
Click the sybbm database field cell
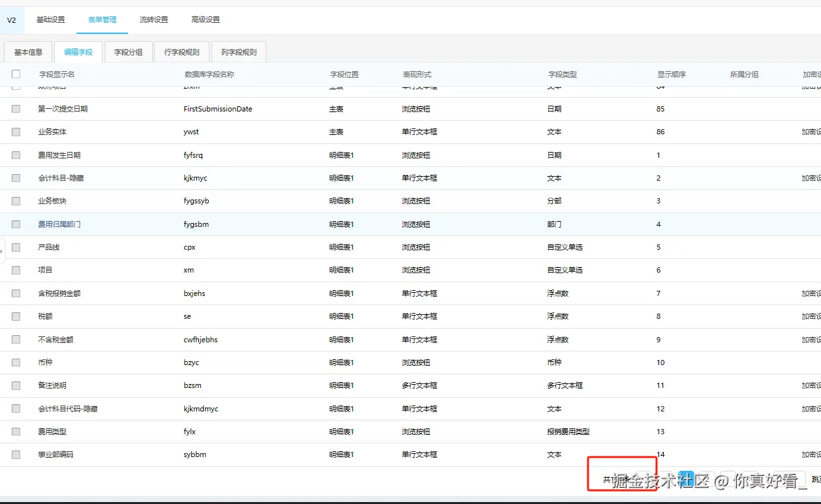(x=195, y=454)
